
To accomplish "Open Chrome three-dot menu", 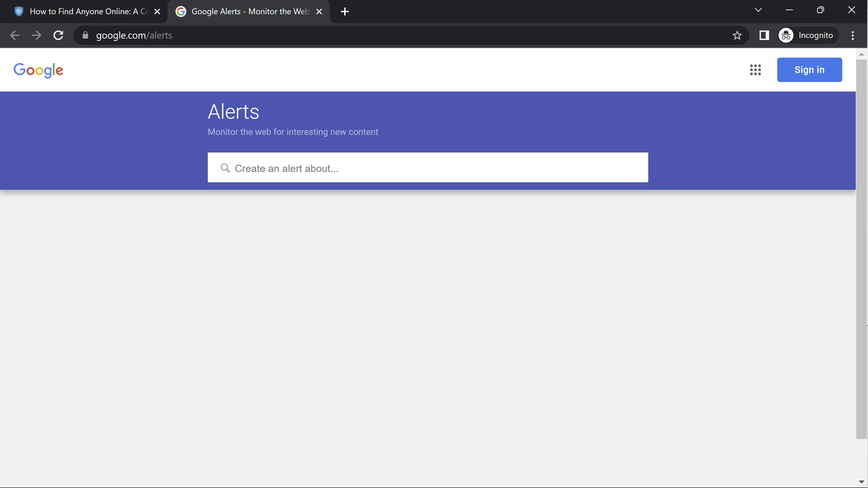I will pos(852,35).
